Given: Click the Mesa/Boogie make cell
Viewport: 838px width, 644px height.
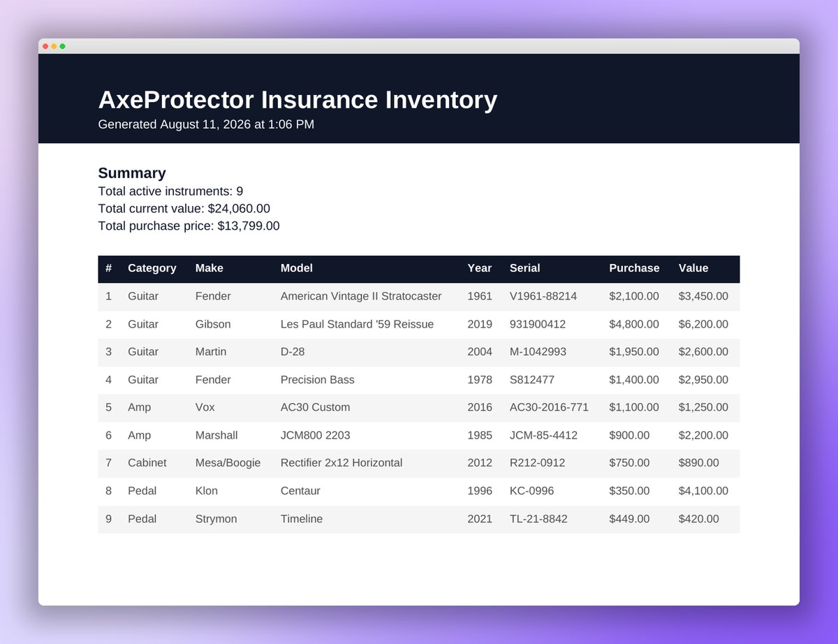Looking at the screenshot, I should [x=228, y=463].
